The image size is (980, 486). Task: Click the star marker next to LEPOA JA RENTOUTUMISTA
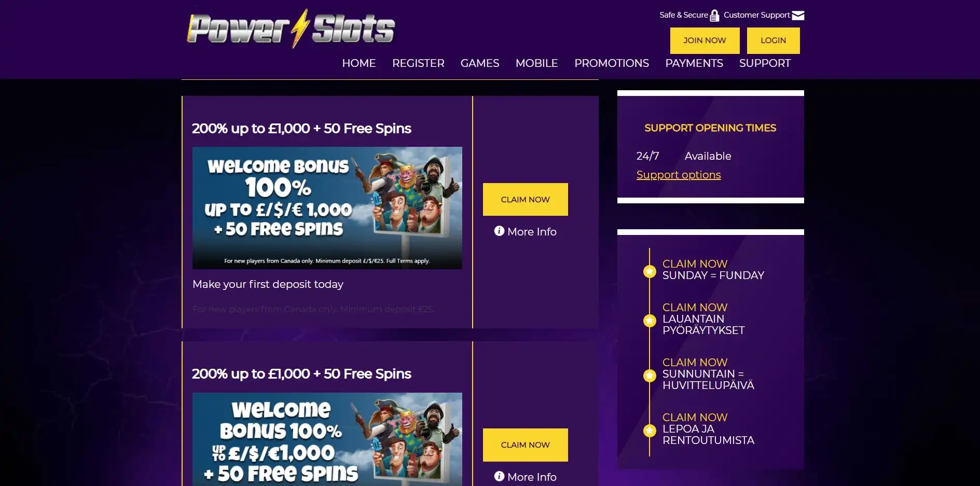click(x=650, y=431)
